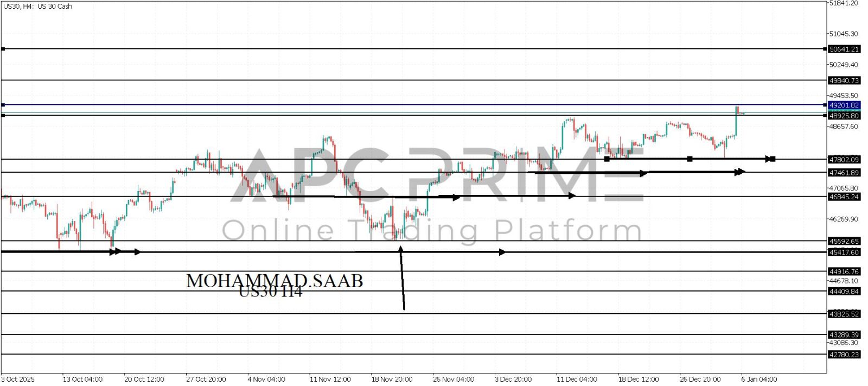This screenshot has height=386, width=868.
Task: Select the 42780.23 price label
Action: [844, 355]
